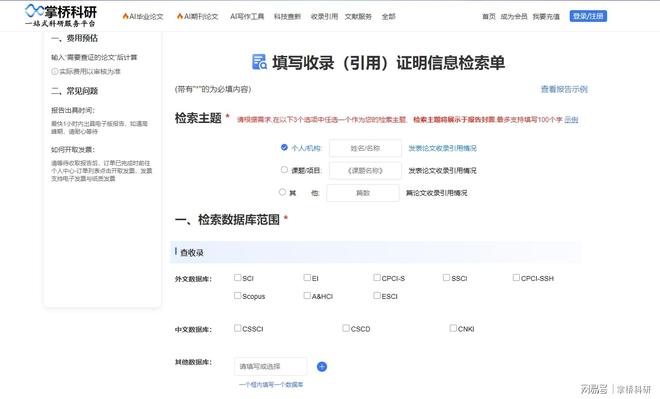Image resolution: width=660 pixels, height=399 pixels.
Task: Click the 一、费用预估 sidebar heading
Action: click(x=75, y=38)
